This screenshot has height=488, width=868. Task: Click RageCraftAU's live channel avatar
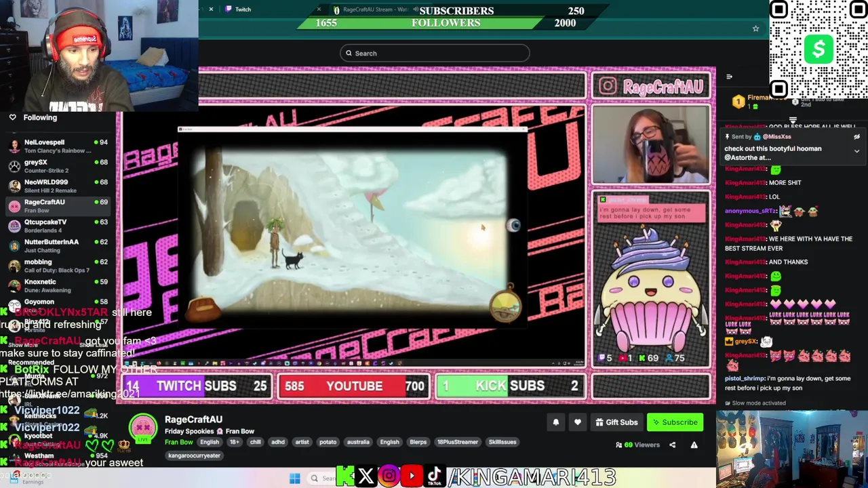pos(143,428)
